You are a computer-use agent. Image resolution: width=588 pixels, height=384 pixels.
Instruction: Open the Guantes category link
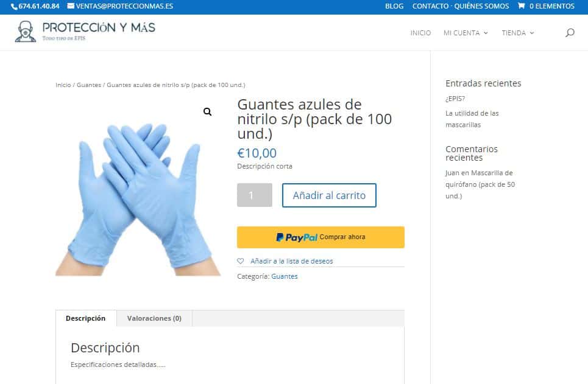coord(284,276)
